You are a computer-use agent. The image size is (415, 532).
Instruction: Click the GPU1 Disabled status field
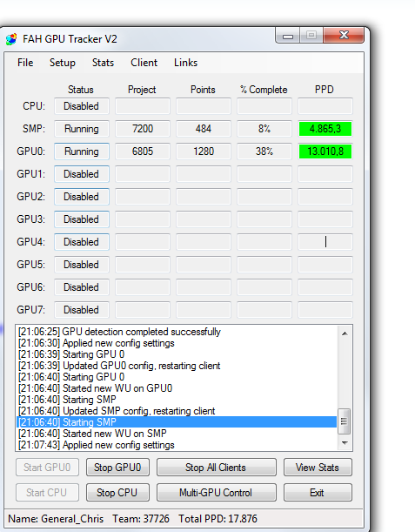click(x=82, y=174)
